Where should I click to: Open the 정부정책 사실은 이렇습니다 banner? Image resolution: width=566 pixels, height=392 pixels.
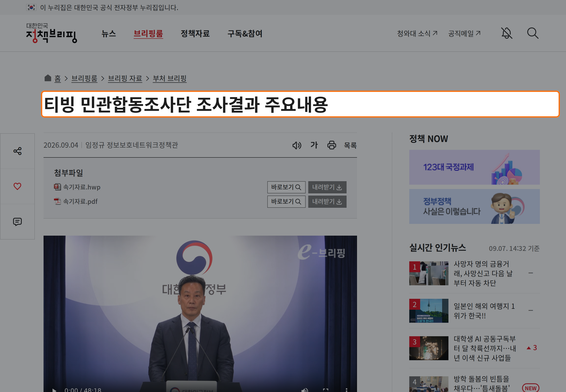coord(474,206)
